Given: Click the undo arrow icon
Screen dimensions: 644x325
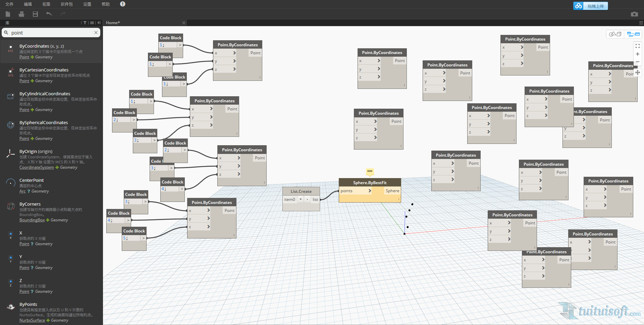Looking at the screenshot, I should [49, 14].
